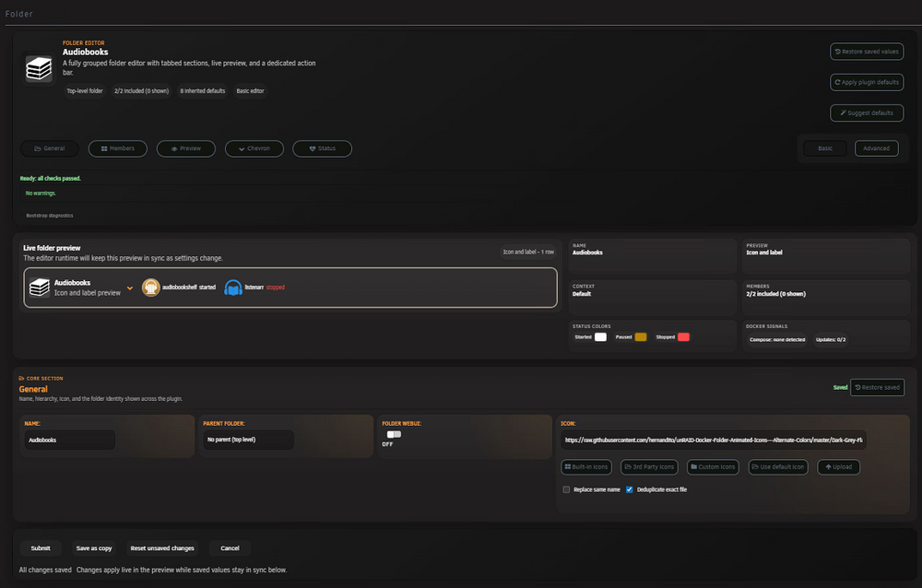
Task: Click Compose: none detected badge
Action: (777, 340)
